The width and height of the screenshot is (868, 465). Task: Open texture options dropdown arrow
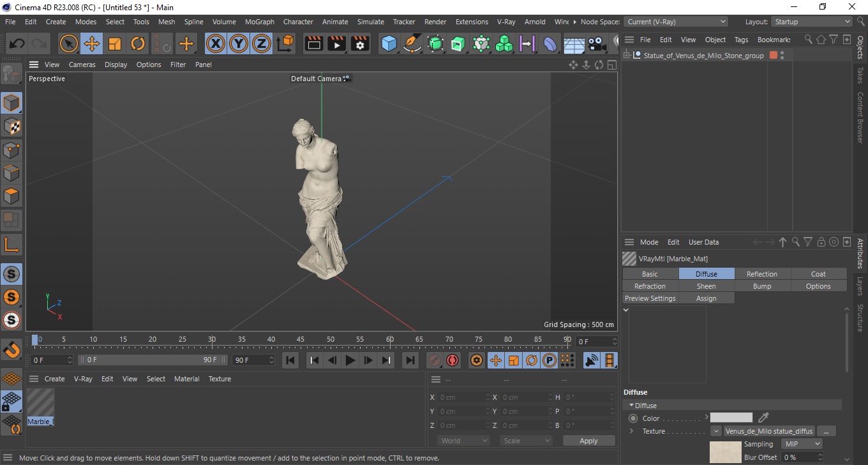[716, 431]
